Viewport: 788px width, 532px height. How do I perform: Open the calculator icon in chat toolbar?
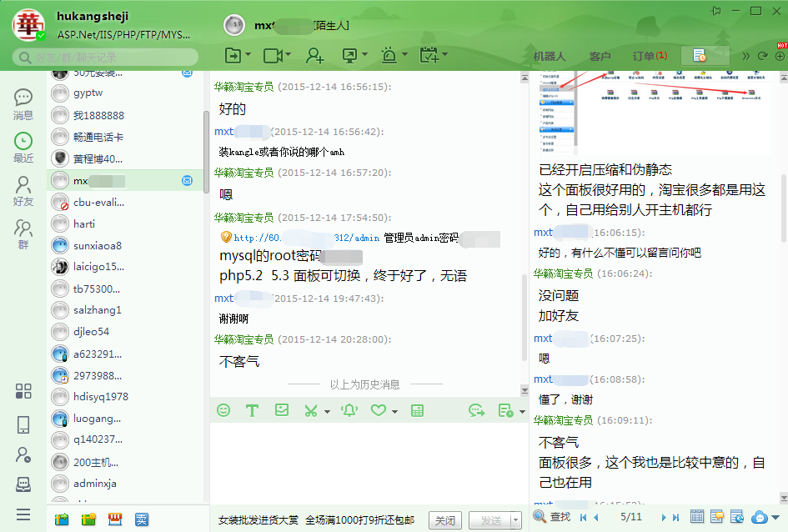click(417, 410)
